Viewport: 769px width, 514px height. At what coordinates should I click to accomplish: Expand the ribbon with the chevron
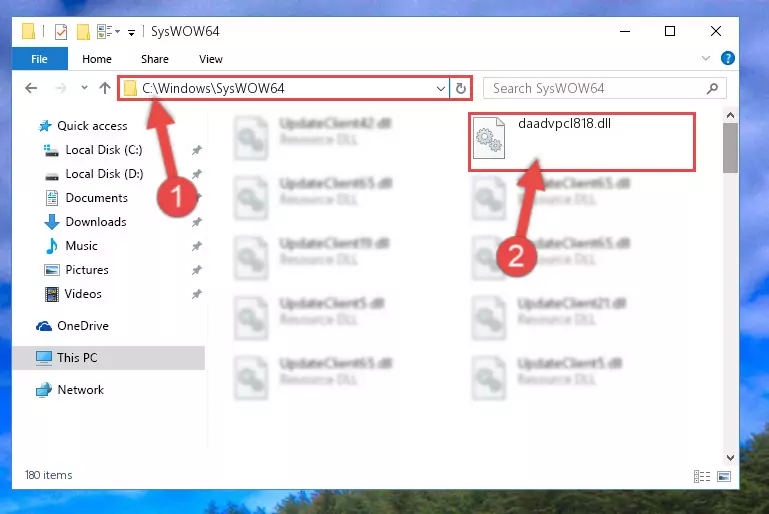pos(706,58)
